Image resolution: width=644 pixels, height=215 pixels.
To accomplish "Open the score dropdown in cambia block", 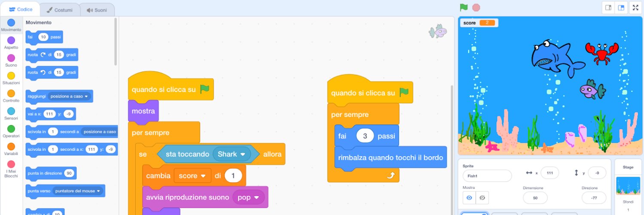I will pyautogui.click(x=192, y=175).
